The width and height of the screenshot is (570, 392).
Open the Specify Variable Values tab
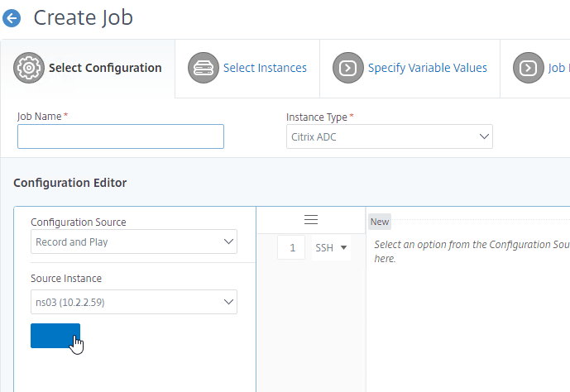[x=427, y=68]
